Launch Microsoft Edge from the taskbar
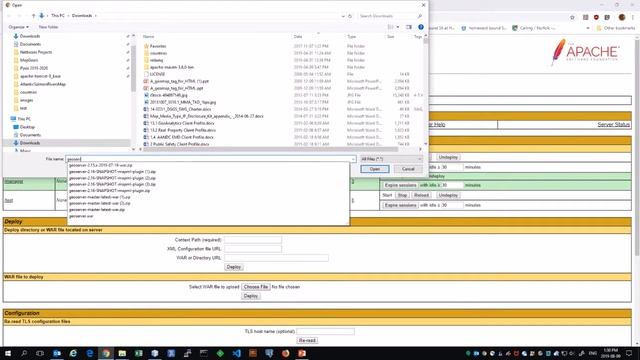This screenshot has width=640, height=360. point(90,353)
